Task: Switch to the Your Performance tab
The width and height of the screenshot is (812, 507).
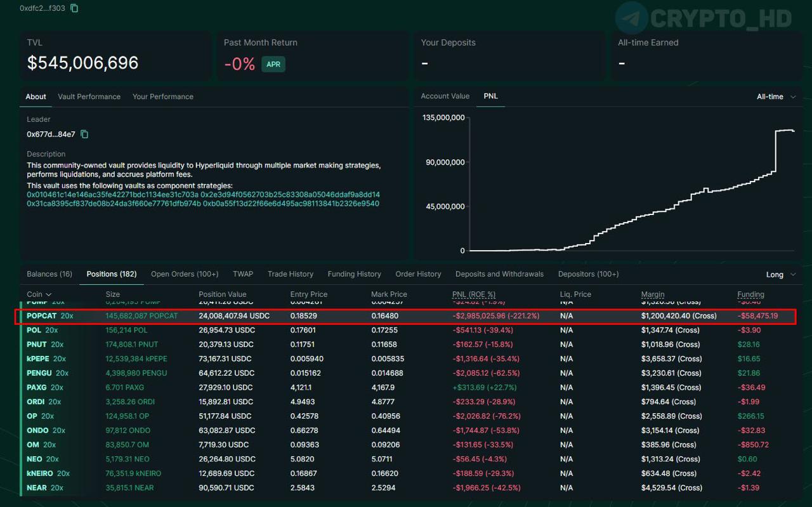Action: [x=163, y=96]
